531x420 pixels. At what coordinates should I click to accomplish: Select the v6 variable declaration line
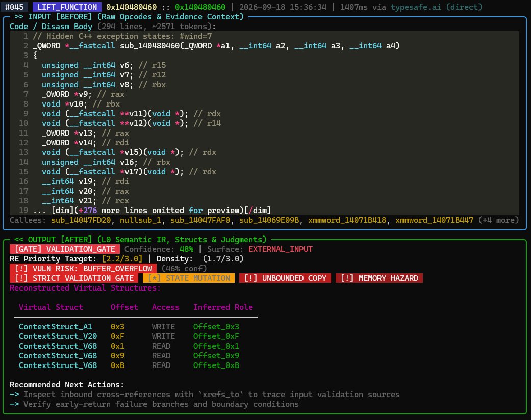[x=104, y=65]
